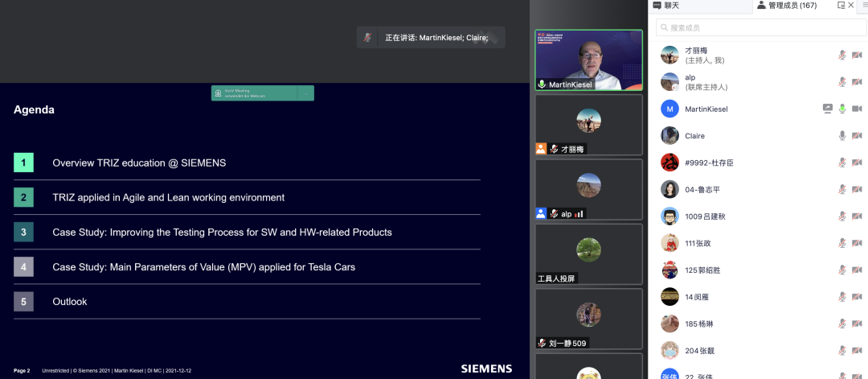Click the orange host icon on 才丽梅 tile
Screen dimensions: 868x379
coord(541,149)
